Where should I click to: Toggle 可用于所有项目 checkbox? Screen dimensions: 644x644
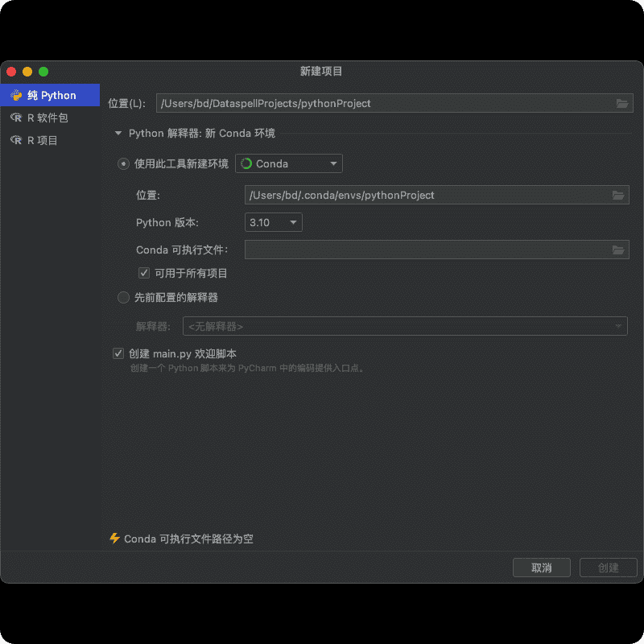(x=144, y=273)
